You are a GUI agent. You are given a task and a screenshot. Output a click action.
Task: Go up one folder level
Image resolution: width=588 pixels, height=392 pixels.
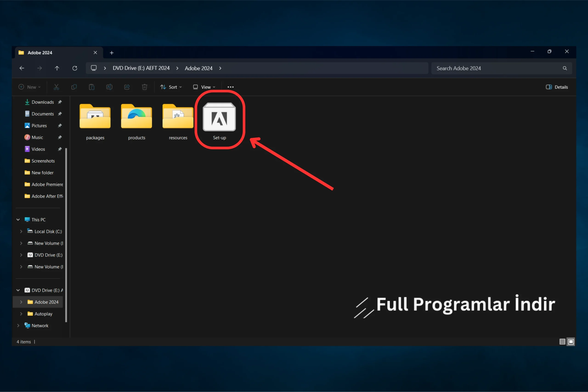tap(57, 68)
